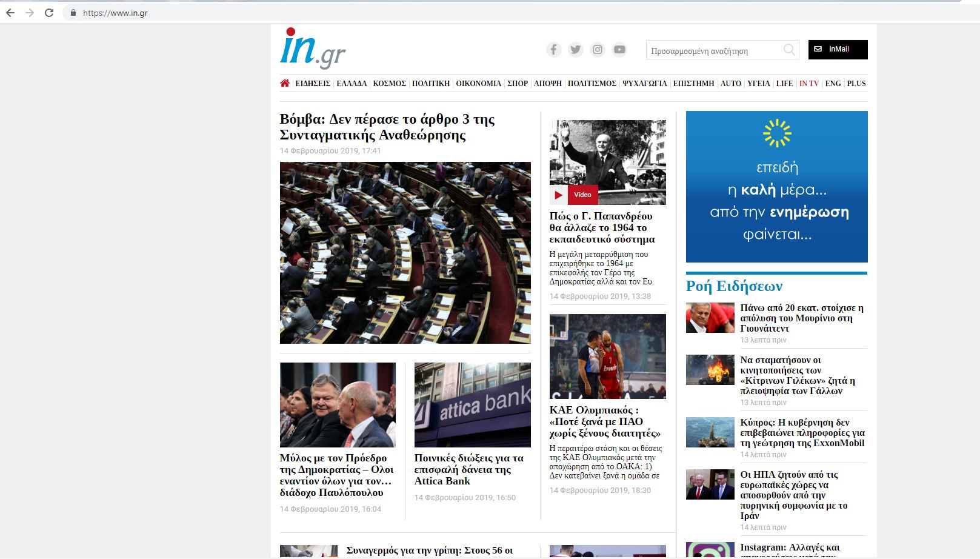980x559 pixels.
Task: Click the Mourinho news thumbnail
Action: (710, 318)
